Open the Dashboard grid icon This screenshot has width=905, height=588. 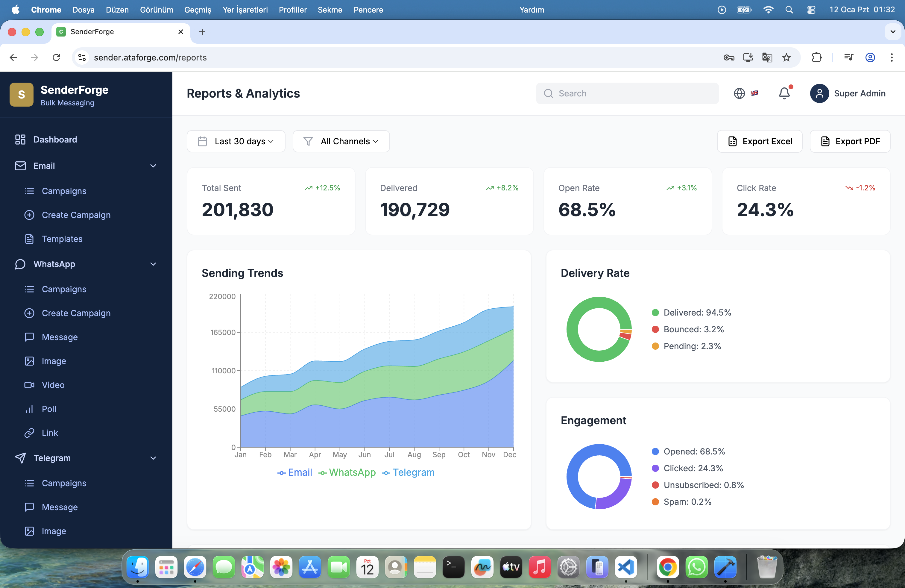tap(20, 140)
